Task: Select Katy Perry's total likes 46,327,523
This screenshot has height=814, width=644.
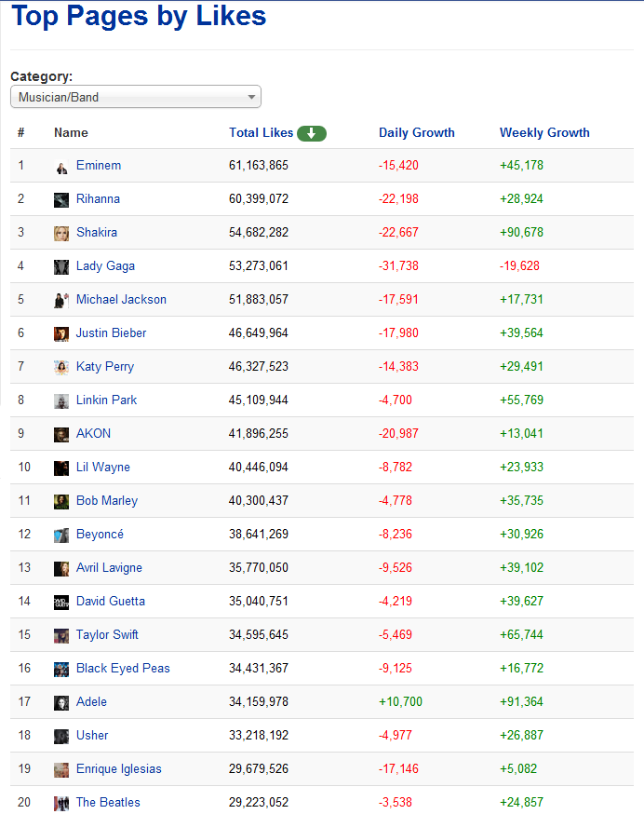Action: 259,367
